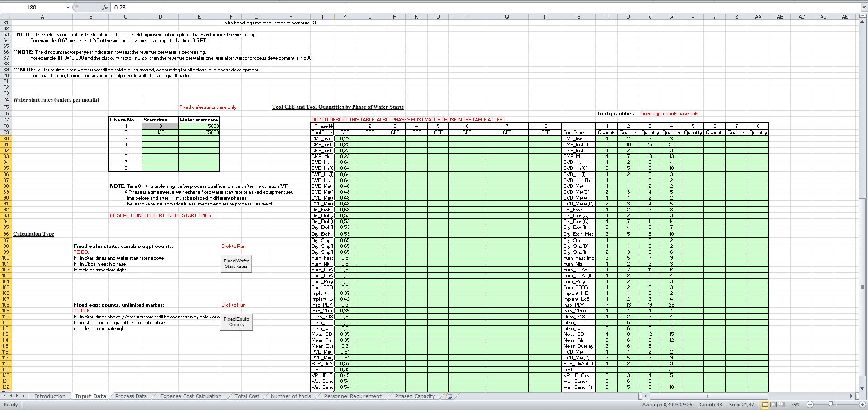The image size is (868, 410).
Task: Click the vertical scrollbar thumb
Action: [x=862, y=287]
